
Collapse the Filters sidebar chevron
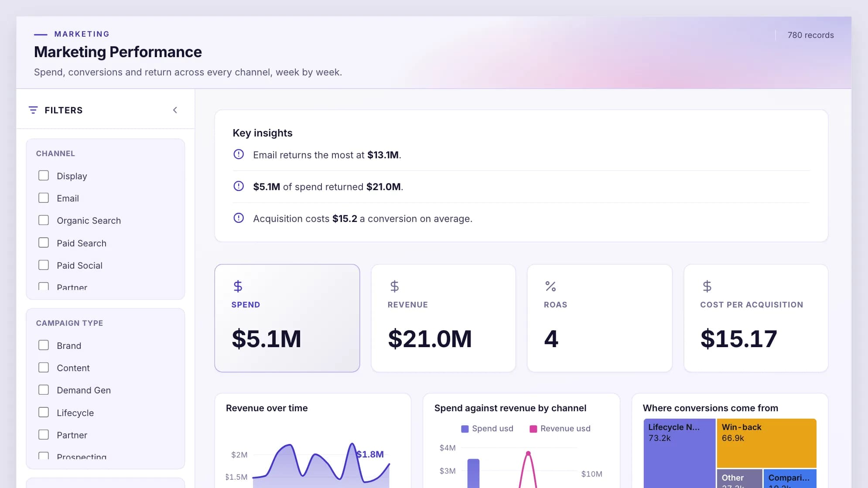coord(175,110)
